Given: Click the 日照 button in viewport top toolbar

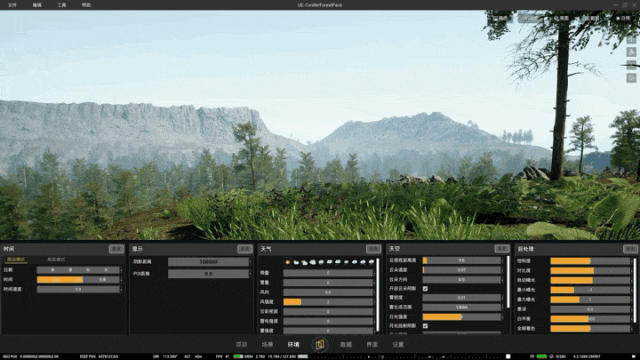Looking at the screenshot, I should pyautogui.click(x=623, y=18).
